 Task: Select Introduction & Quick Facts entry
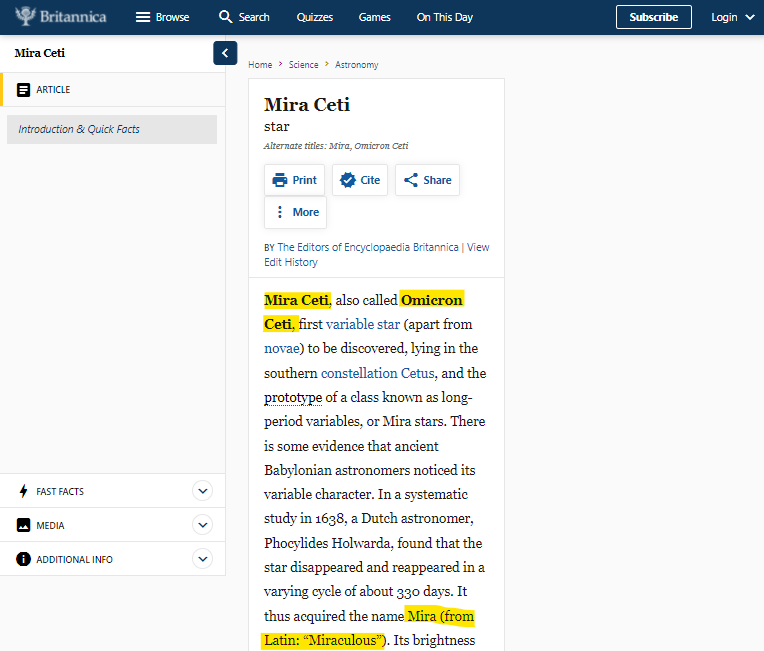(x=112, y=129)
